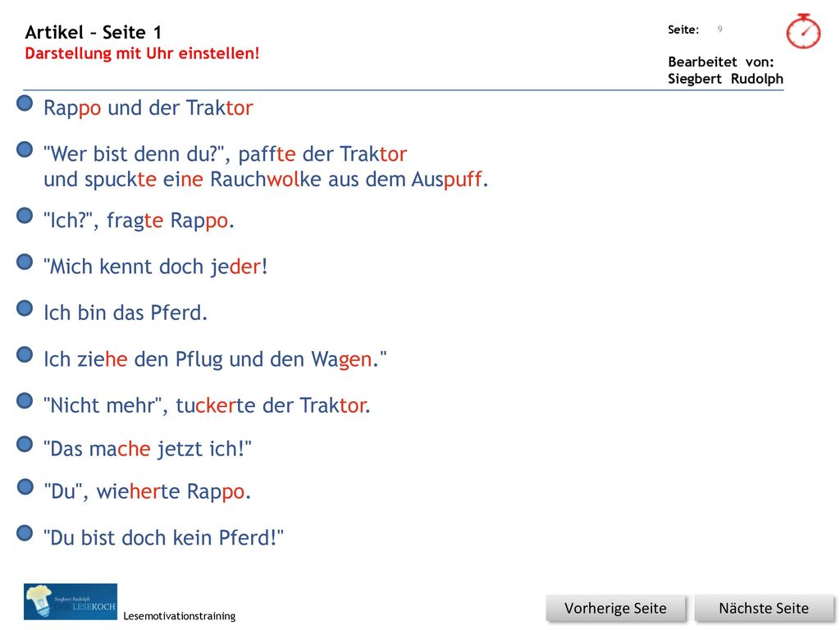This screenshot has width=840, height=630.
Task: Go back with Vorherige Seite button
Action: tap(615, 608)
